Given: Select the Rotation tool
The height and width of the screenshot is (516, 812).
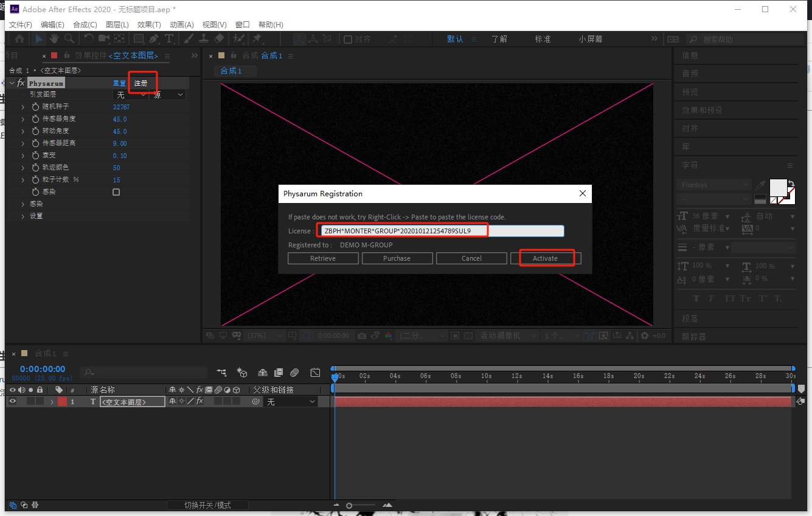Looking at the screenshot, I should 89,38.
